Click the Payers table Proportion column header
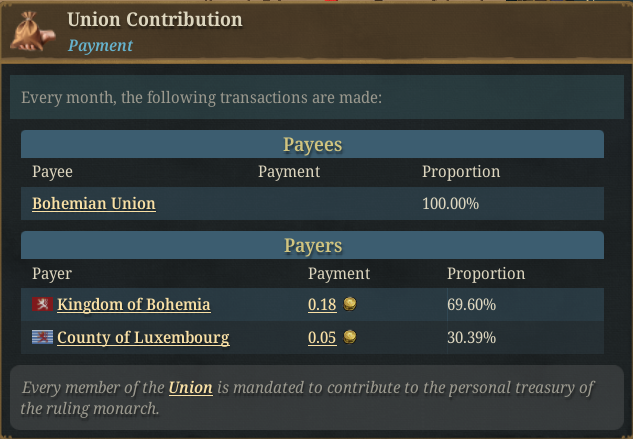The width and height of the screenshot is (633, 439). pos(486,273)
